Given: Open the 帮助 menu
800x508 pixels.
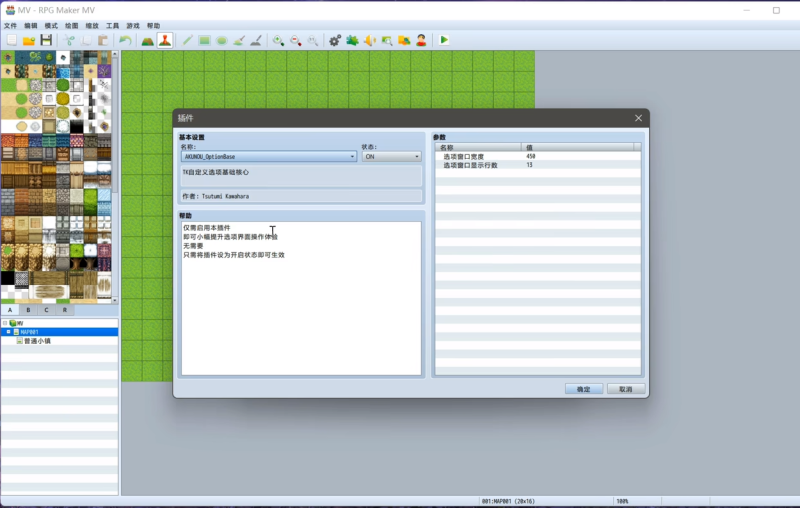Looking at the screenshot, I should coord(153,26).
